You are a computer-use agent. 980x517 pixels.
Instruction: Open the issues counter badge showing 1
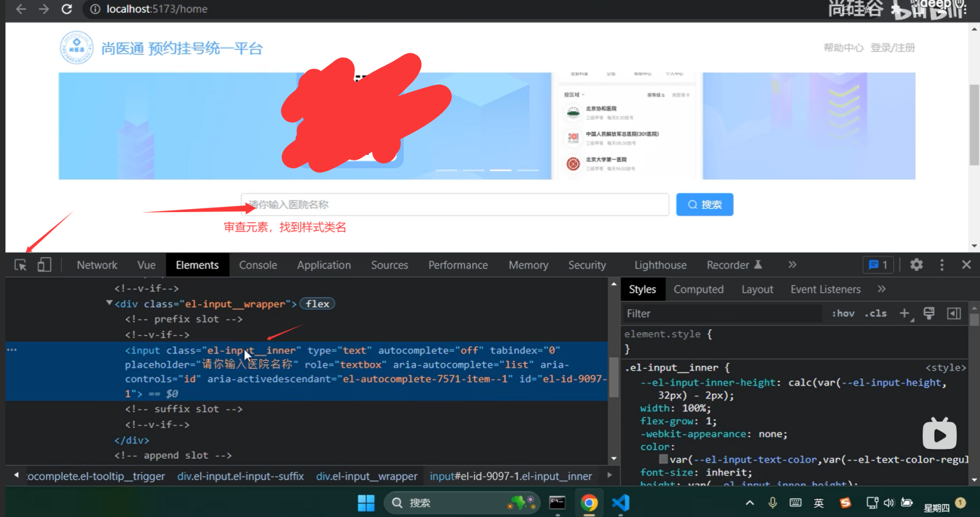(878, 265)
